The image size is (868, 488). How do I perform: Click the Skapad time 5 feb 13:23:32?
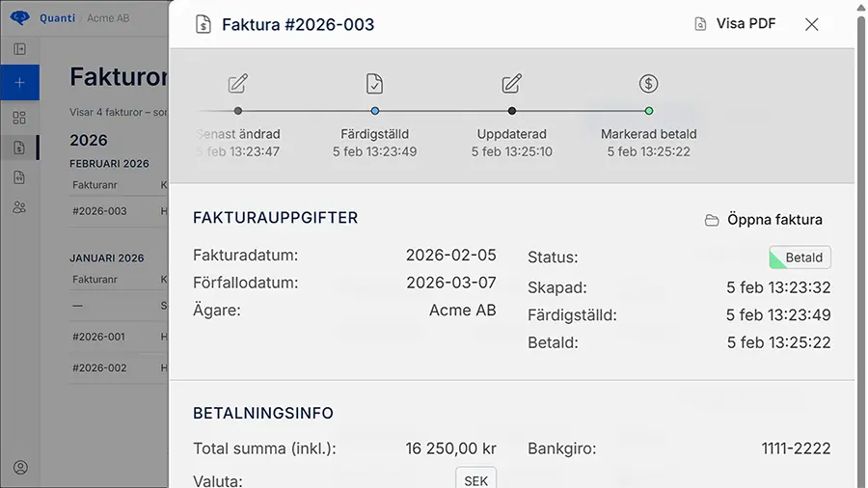pyautogui.click(x=778, y=287)
